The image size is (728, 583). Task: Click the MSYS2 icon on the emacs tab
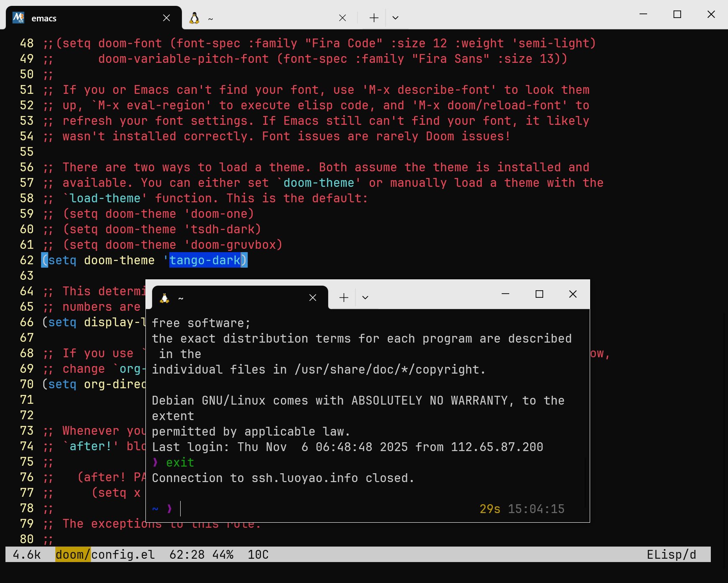coord(19,18)
